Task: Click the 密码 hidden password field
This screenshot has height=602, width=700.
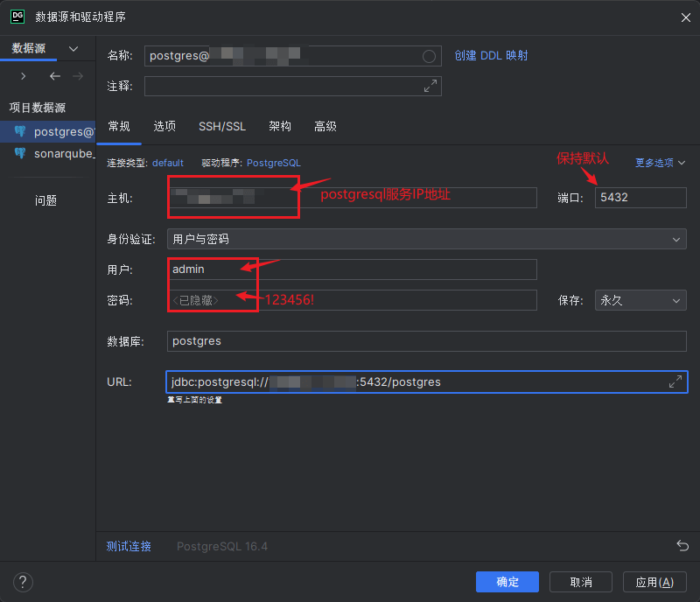Action: [x=352, y=300]
